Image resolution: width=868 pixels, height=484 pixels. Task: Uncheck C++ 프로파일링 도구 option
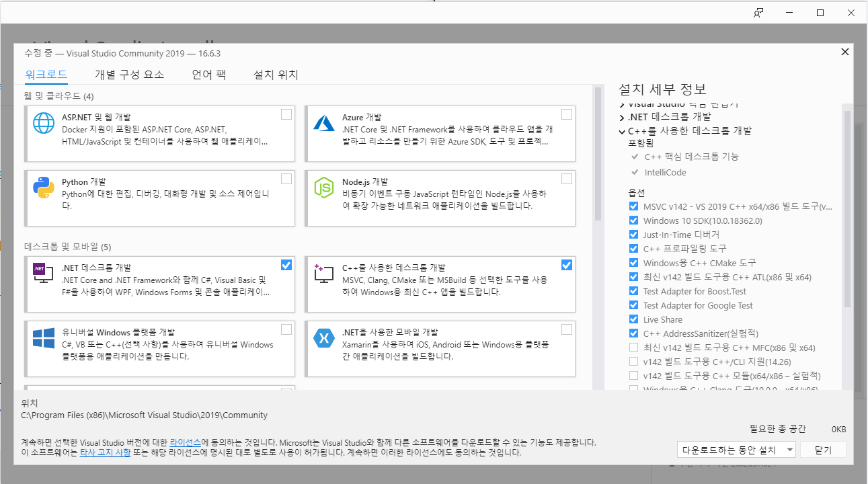click(x=633, y=249)
